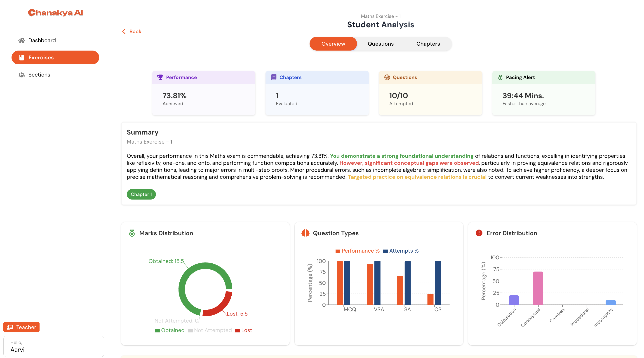
Task: Open Dashboard via the home icon
Action: [x=22, y=40]
